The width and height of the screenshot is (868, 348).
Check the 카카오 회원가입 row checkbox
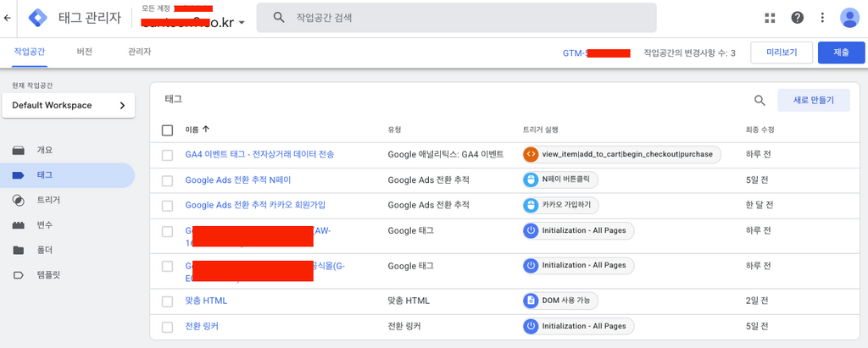point(167,206)
